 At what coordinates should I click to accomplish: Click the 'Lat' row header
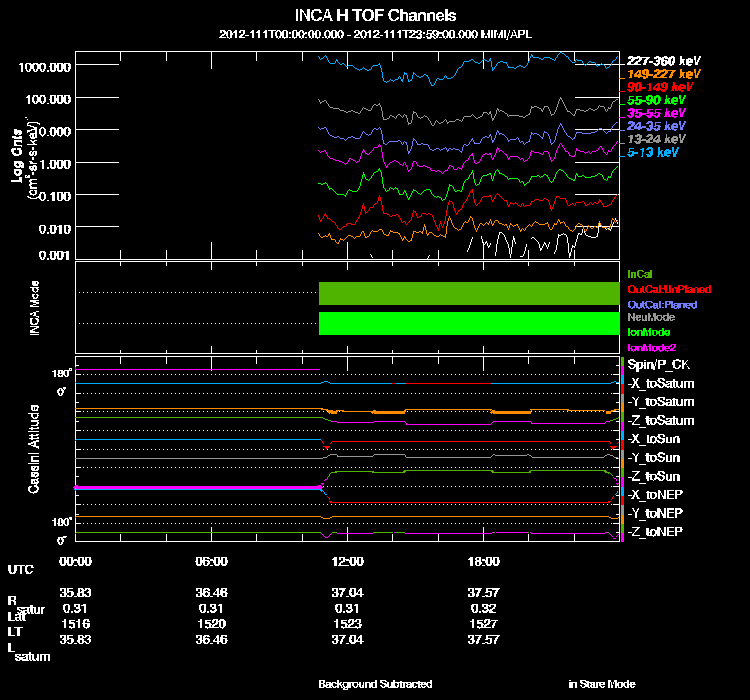(x=15, y=617)
